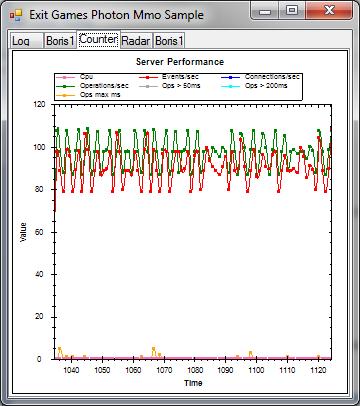Click the window title text
The height and width of the screenshot is (406, 360).
click(x=116, y=15)
